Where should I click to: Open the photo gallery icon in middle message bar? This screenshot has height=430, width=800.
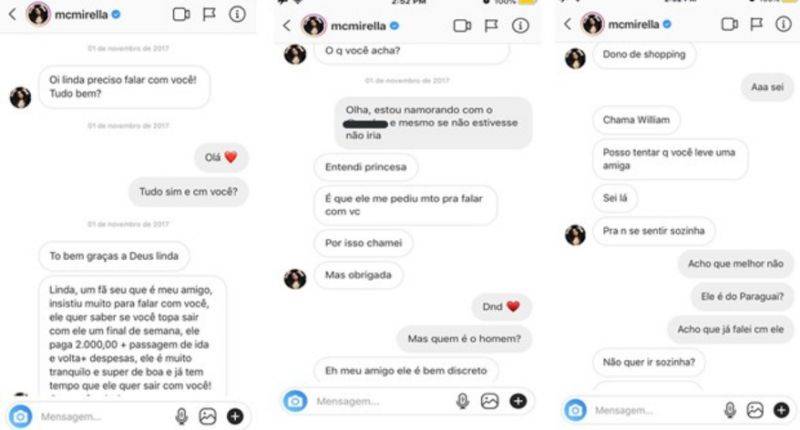pos(490,401)
